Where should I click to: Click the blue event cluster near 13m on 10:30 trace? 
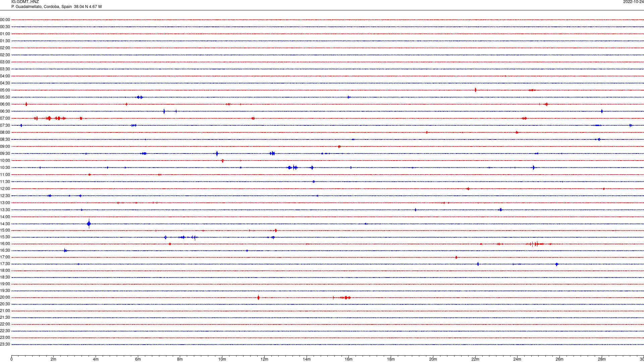[x=293, y=168]
